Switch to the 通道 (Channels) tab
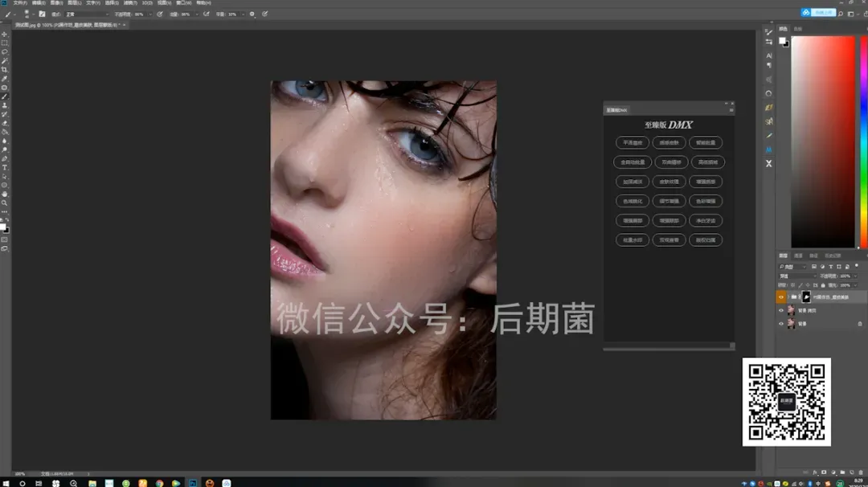 point(798,256)
